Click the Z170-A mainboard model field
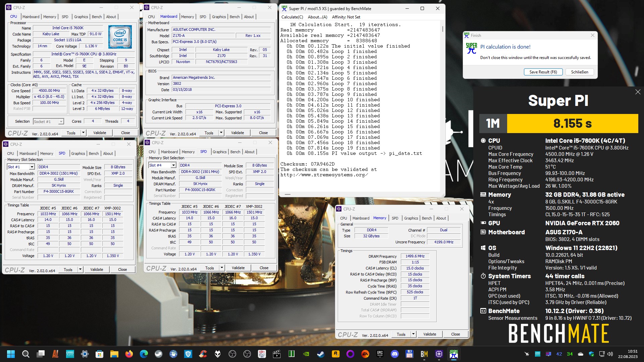 (x=203, y=36)
